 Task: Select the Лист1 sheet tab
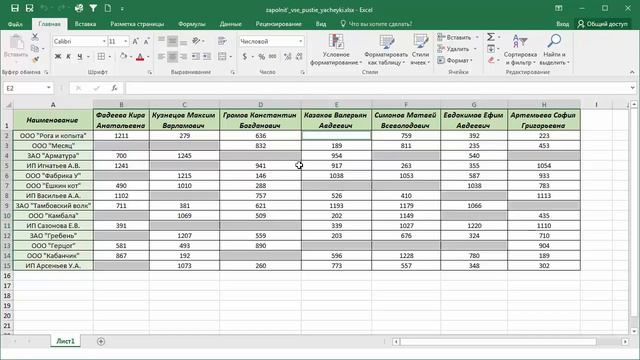65,341
